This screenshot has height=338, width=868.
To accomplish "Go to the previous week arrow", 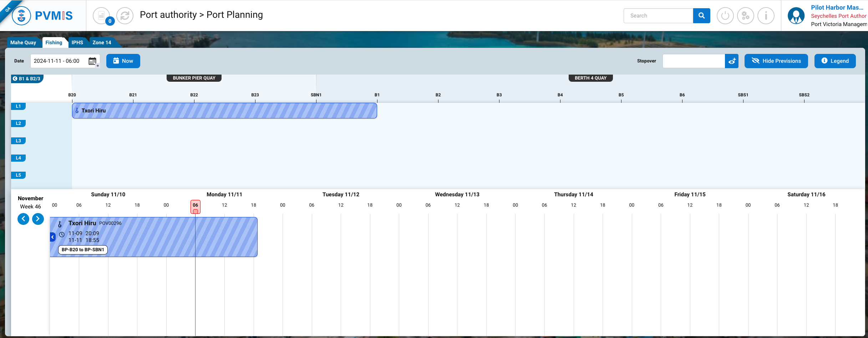I will pos(24,219).
